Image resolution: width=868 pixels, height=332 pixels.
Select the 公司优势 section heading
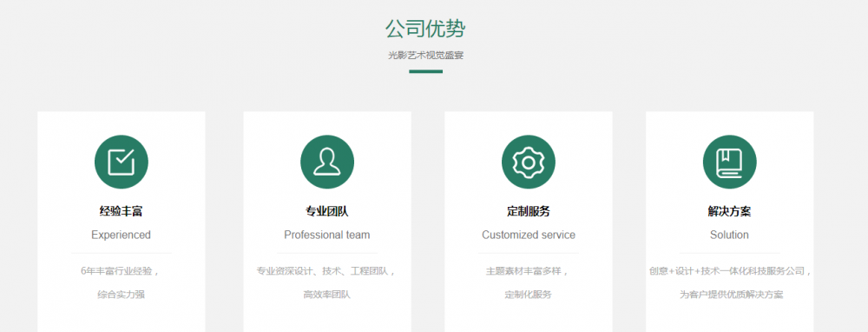point(425,29)
